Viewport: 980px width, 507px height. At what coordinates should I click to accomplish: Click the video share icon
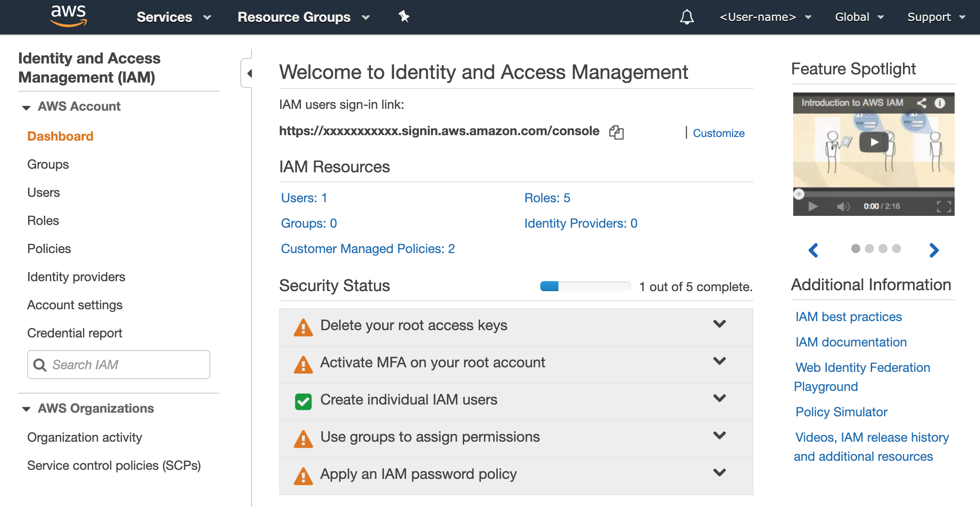922,103
